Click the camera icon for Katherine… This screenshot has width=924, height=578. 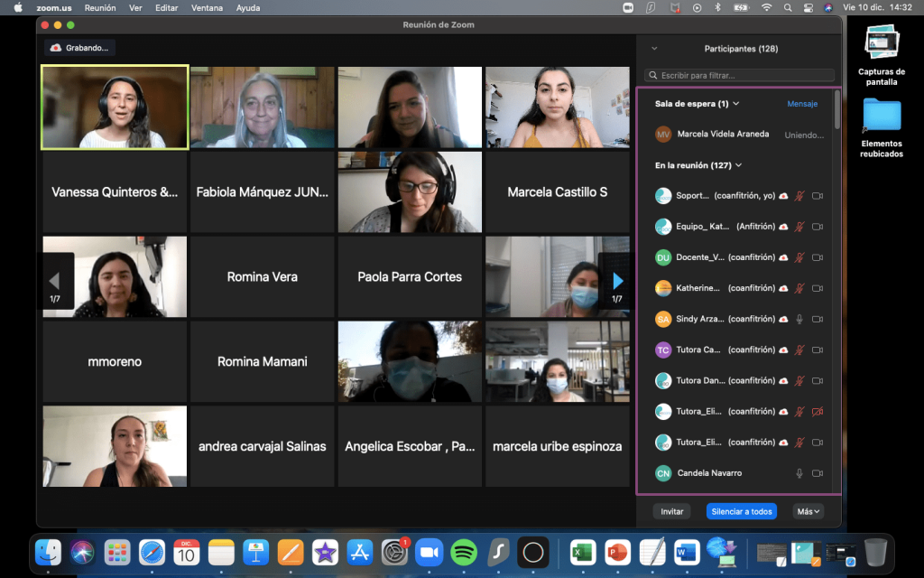click(818, 288)
